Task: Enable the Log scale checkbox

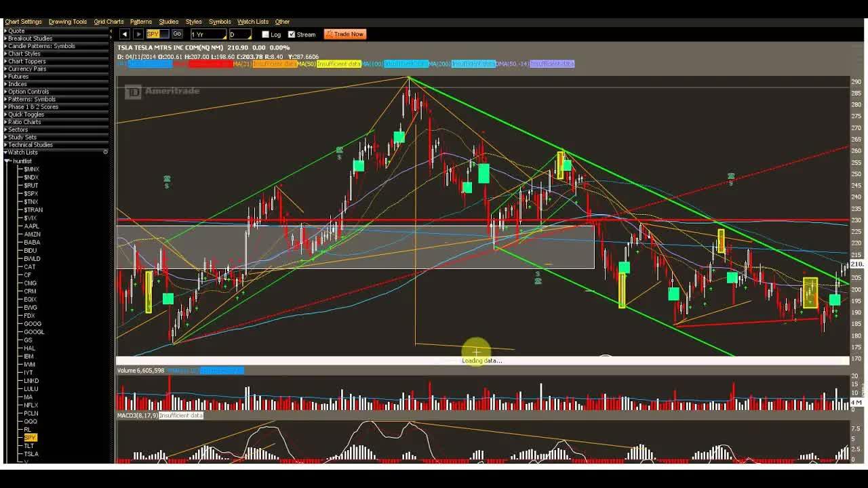Action: click(x=266, y=35)
